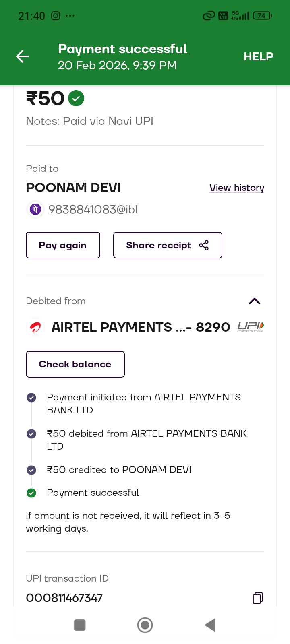Viewport: 290px width, 644px height.
Task: Tap the Android back triangle button
Action: [210, 625]
